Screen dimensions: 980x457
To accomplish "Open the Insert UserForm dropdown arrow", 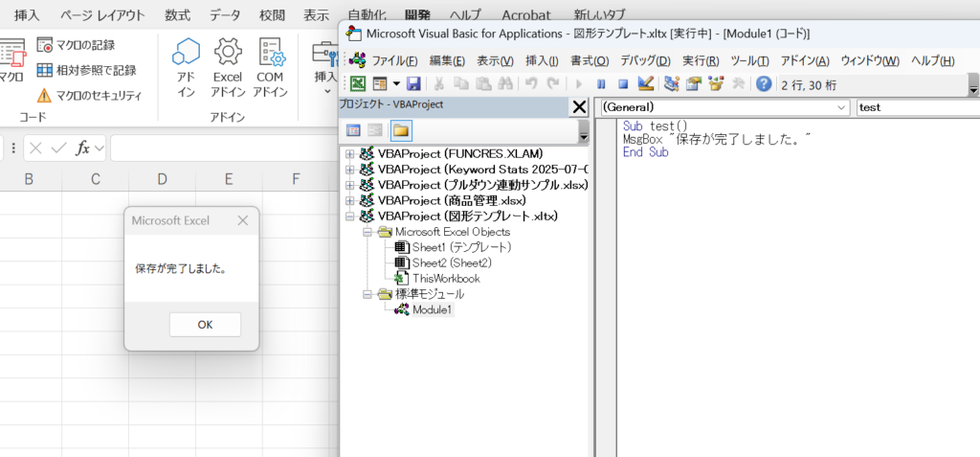I will (395, 84).
